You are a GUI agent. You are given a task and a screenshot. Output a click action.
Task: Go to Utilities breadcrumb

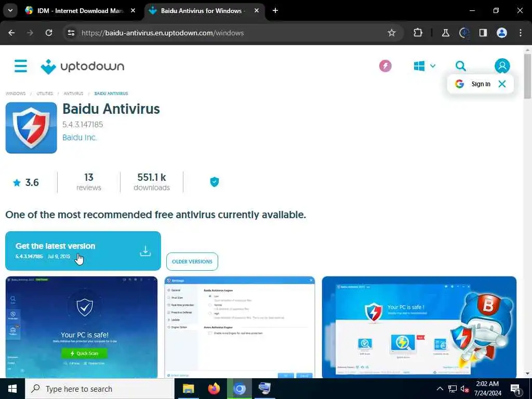(x=45, y=94)
